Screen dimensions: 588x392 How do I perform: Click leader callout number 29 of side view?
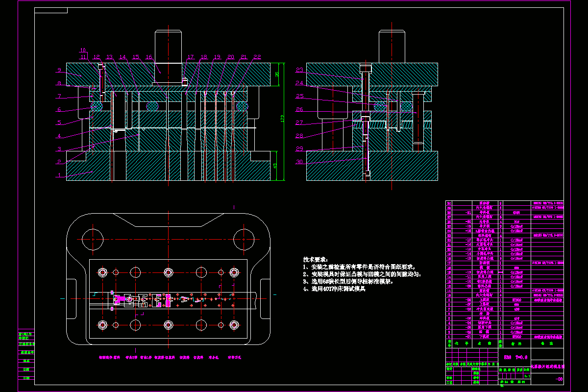[x=299, y=148]
